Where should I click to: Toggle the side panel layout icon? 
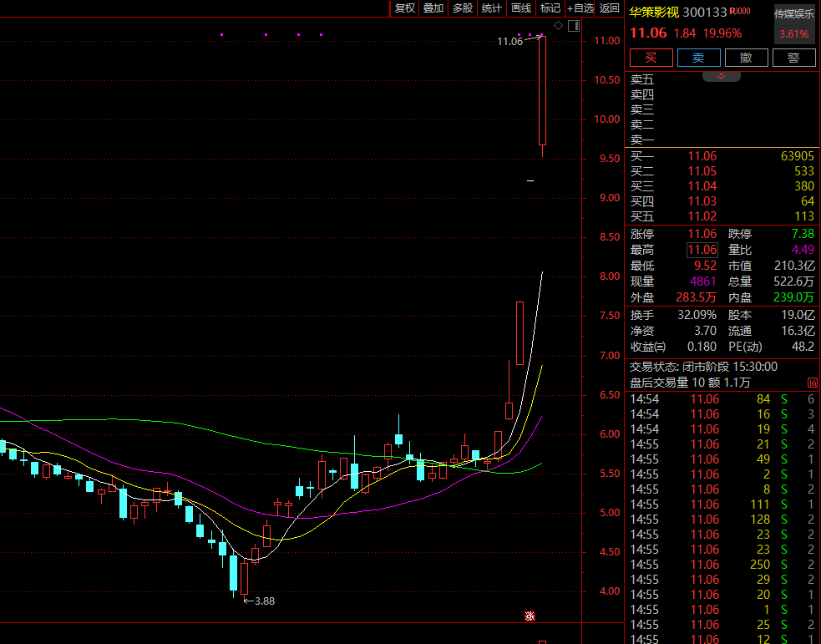[574, 26]
